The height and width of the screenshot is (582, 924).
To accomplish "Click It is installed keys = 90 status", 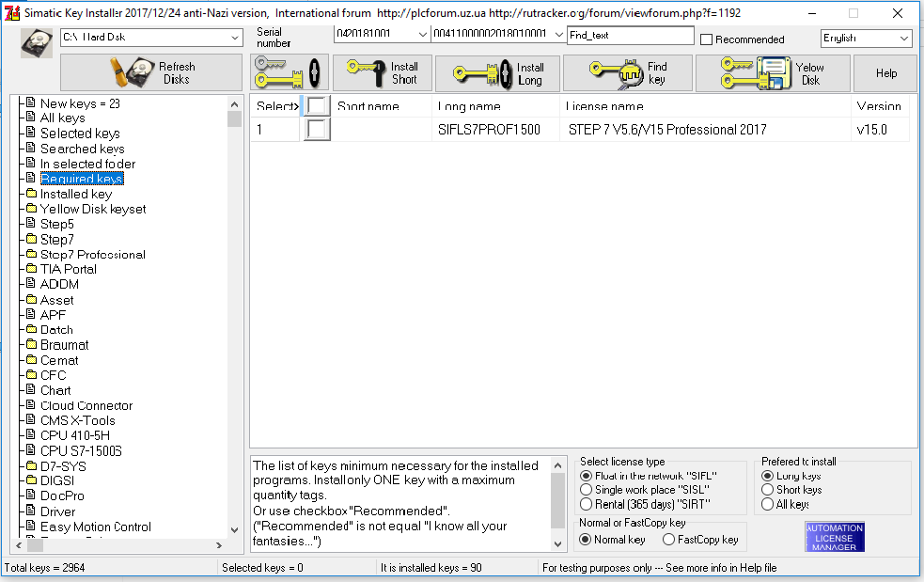I will pyautogui.click(x=431, y=567).
